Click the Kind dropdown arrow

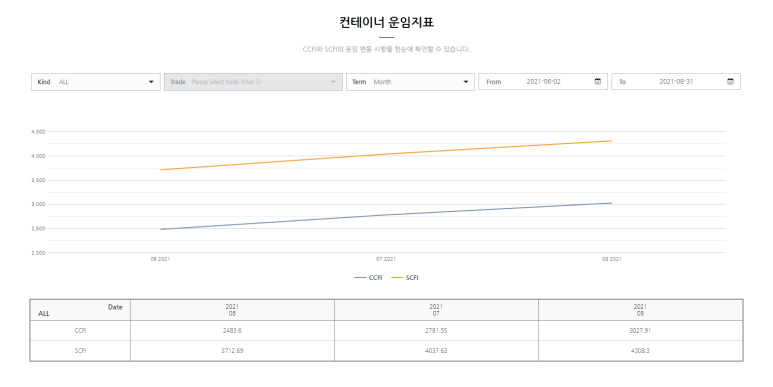(x=151, y=82)
